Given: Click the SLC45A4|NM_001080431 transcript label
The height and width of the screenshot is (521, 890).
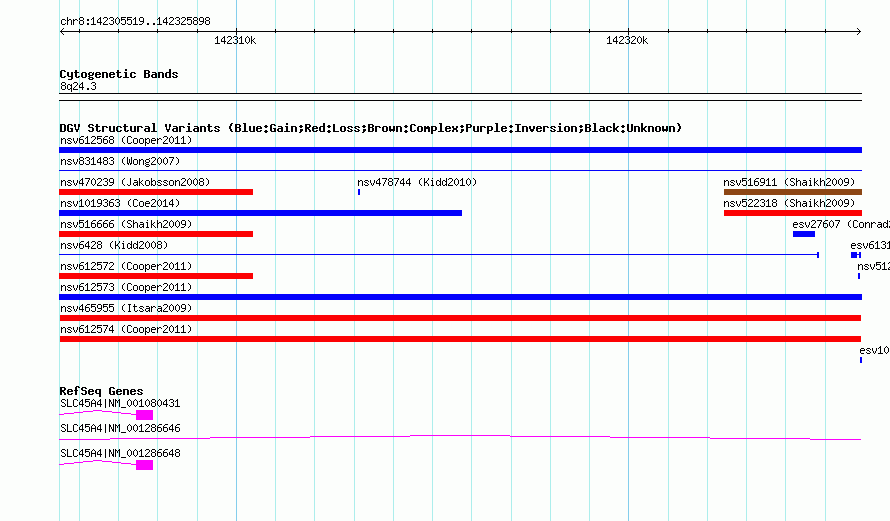Looking at the screenshot, I should 120,403.
